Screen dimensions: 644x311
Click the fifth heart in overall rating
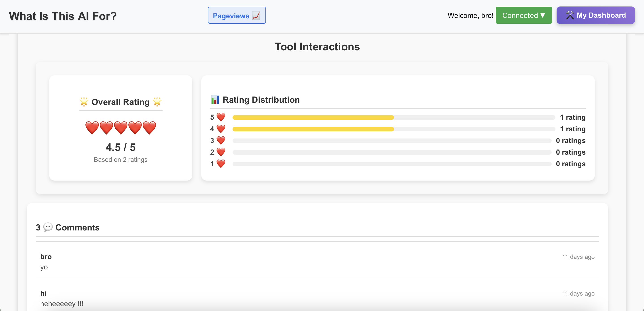pos(150,128)
